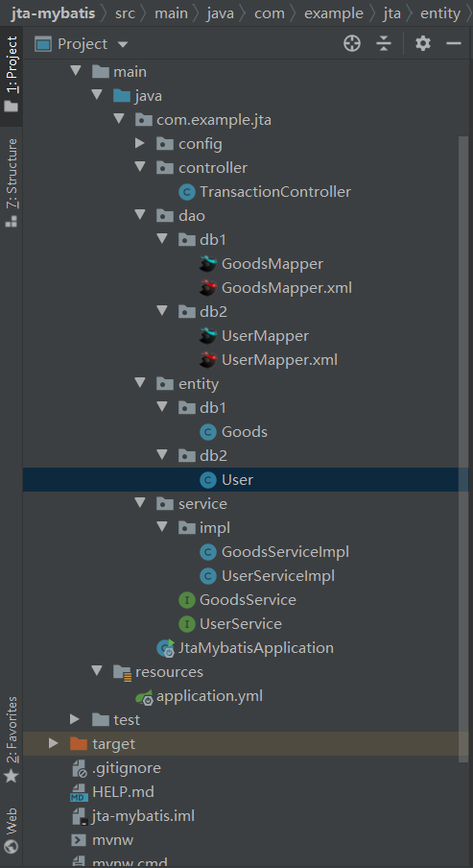Select application.yml in the tree
Screen dimensions: 473x868
[209, 696]
